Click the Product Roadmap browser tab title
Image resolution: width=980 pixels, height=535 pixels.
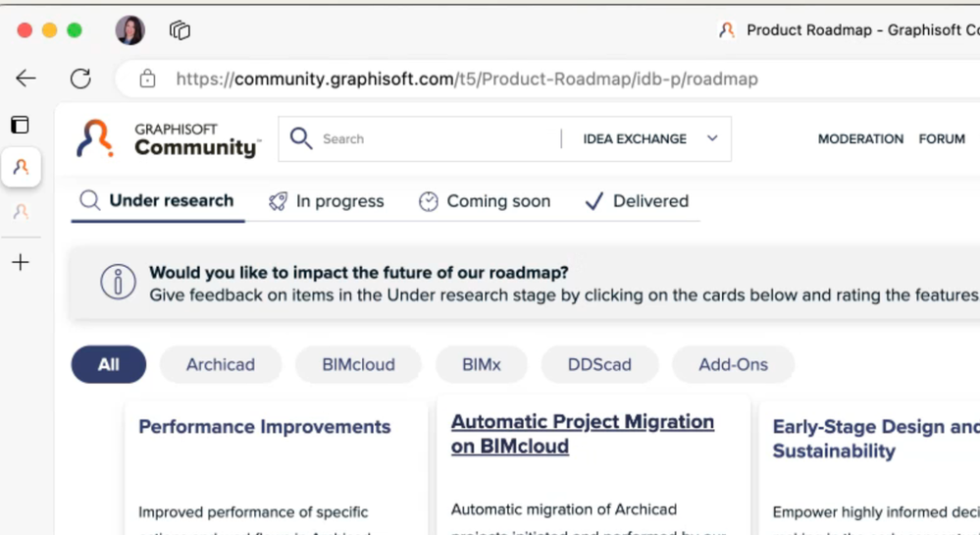pos(862,30)
